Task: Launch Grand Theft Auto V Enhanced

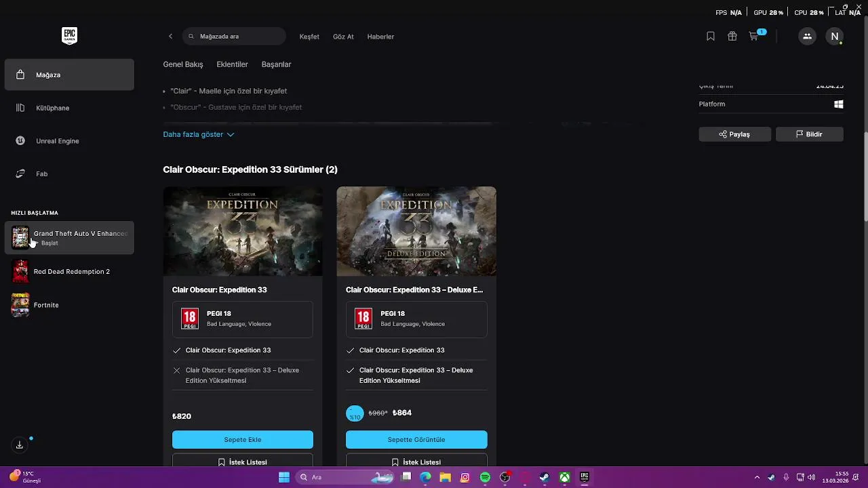Action: [x=69, y=238]
